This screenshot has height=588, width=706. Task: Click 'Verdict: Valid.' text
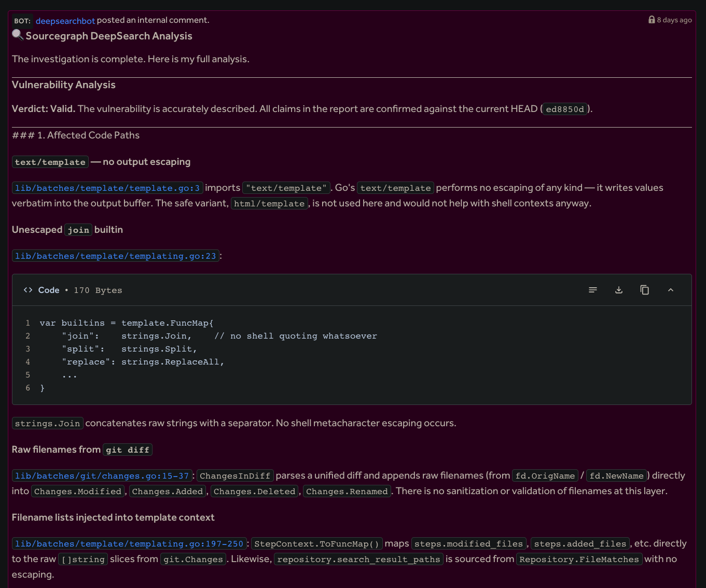44,109
